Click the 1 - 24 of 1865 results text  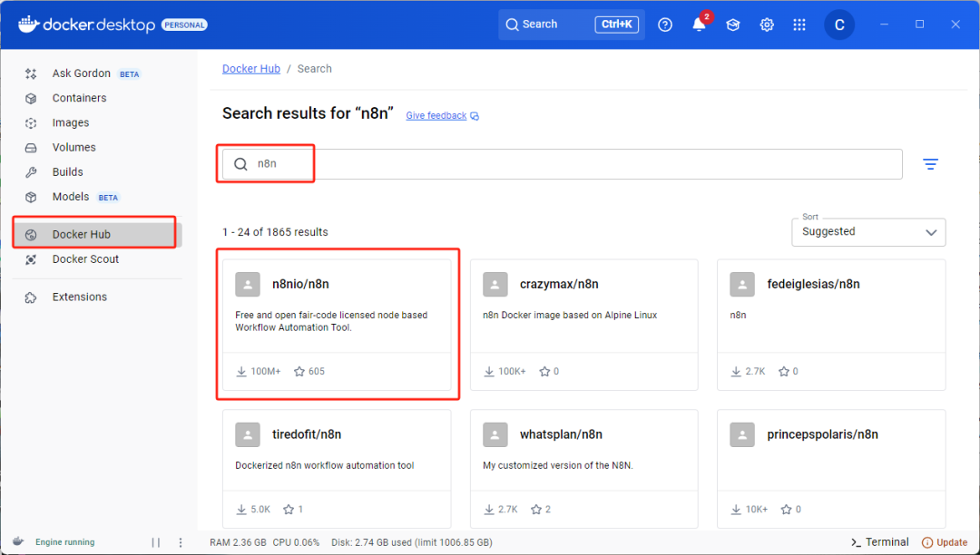275,232
